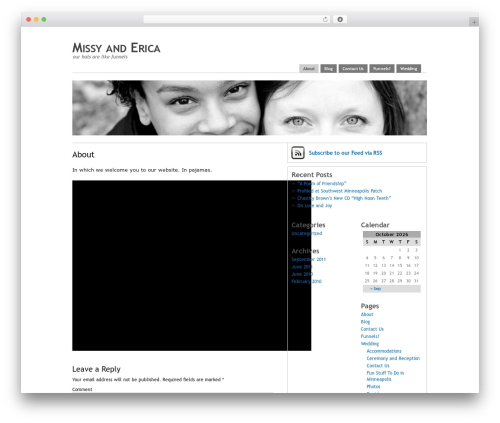Click the round button beside the address bar
500x423 pixels.
click(x=340, y=20)
